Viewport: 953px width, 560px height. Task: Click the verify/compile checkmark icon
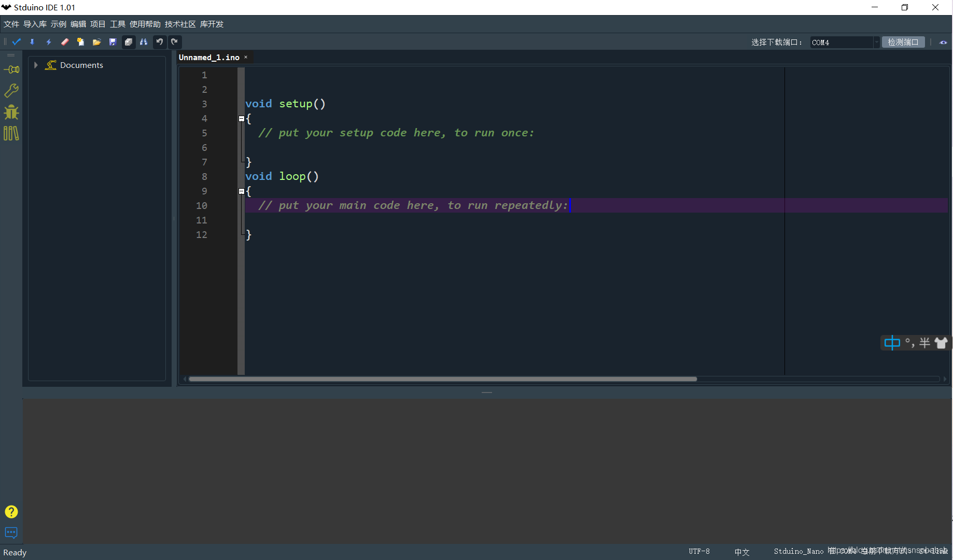pyautogui.click(x=17, y=42)
